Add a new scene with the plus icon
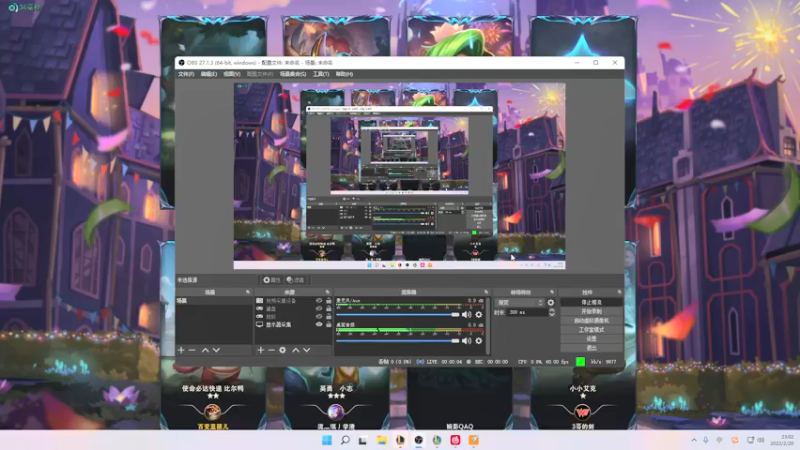This screenshot has width=800, height=450. pos(181,350)
